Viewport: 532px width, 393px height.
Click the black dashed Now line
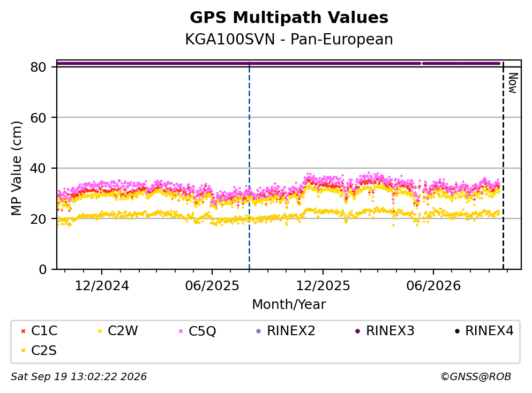pyautogui.click(x=503, y=166)
